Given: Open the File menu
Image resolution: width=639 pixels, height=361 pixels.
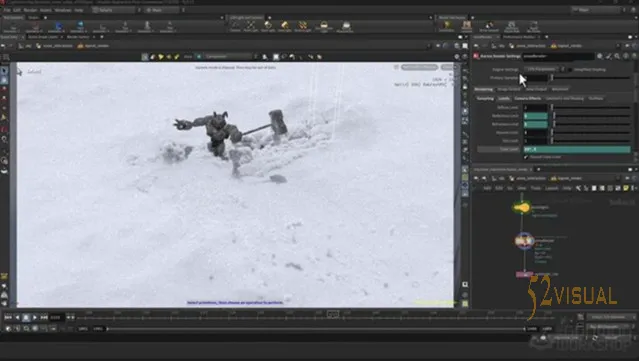Looking at the screenshot, I should pyautogui.click(x=7, y=10).
